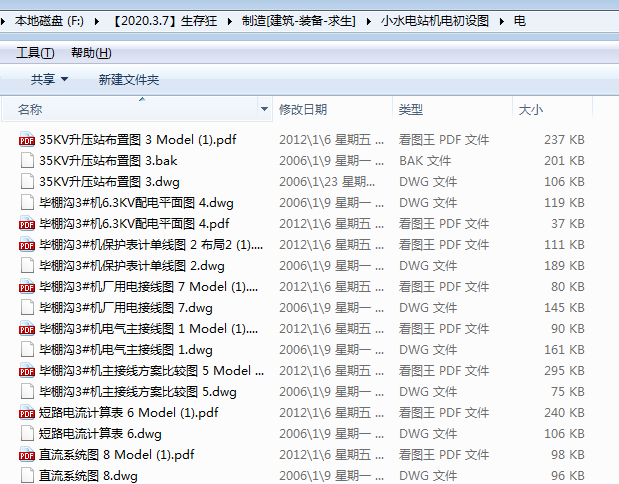
Task: Select file name 短路电流计算表 6 Model (1).pdf
Action: (128, 413)
